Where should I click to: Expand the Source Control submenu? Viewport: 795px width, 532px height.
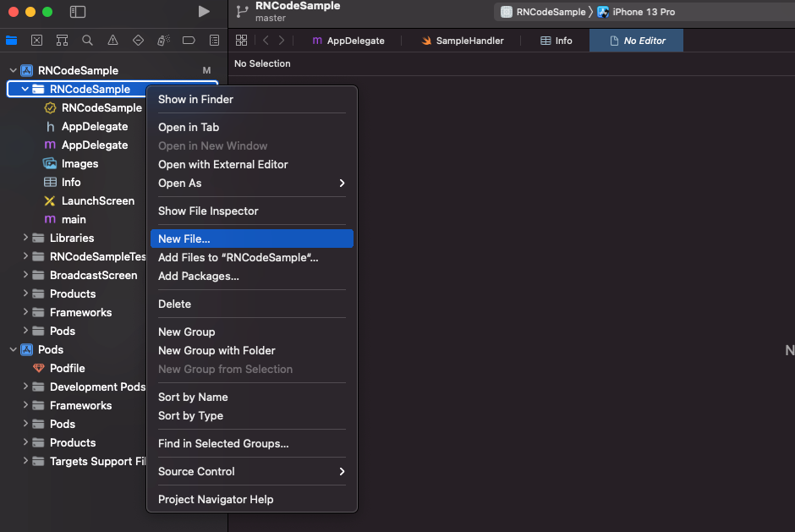pyautogui.click(x=342, y=471)
